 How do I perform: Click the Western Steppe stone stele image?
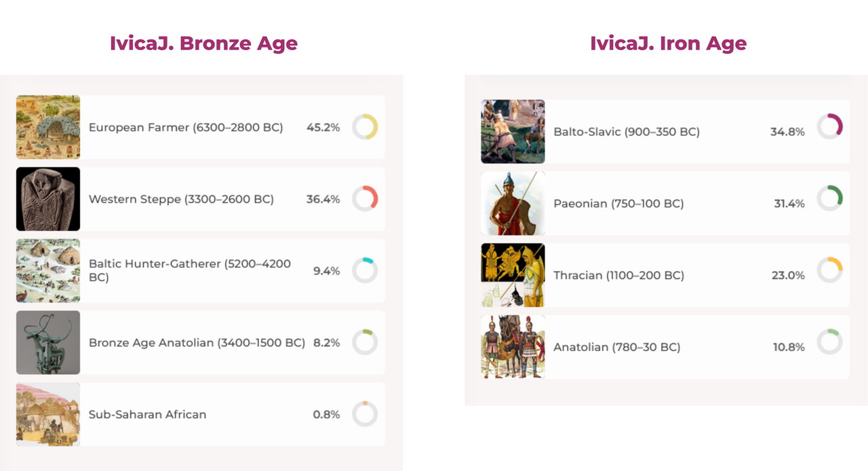[48, 199]
